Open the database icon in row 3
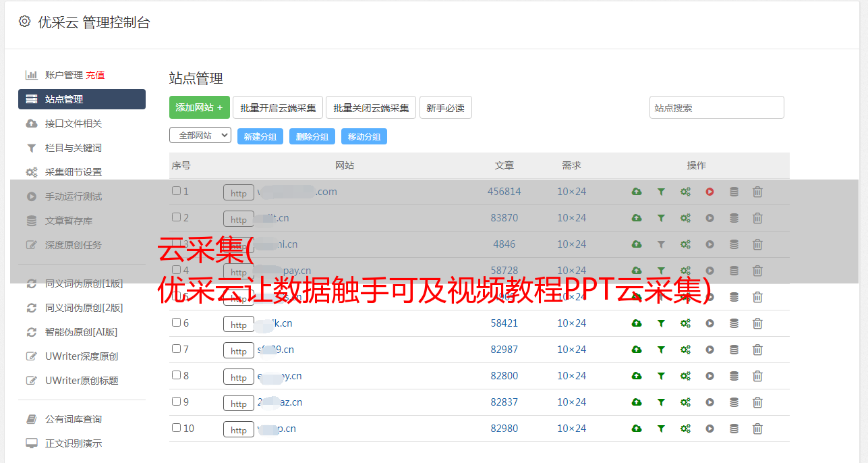The height and width of the screenshot is (463, 868). pyautogui.click(x=734, y=244)
